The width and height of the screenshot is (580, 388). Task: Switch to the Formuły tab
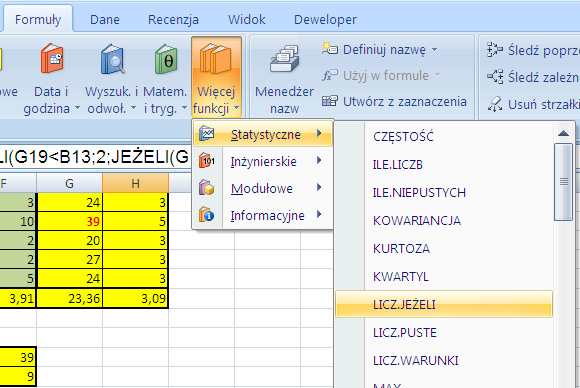(x=38, y=19)
